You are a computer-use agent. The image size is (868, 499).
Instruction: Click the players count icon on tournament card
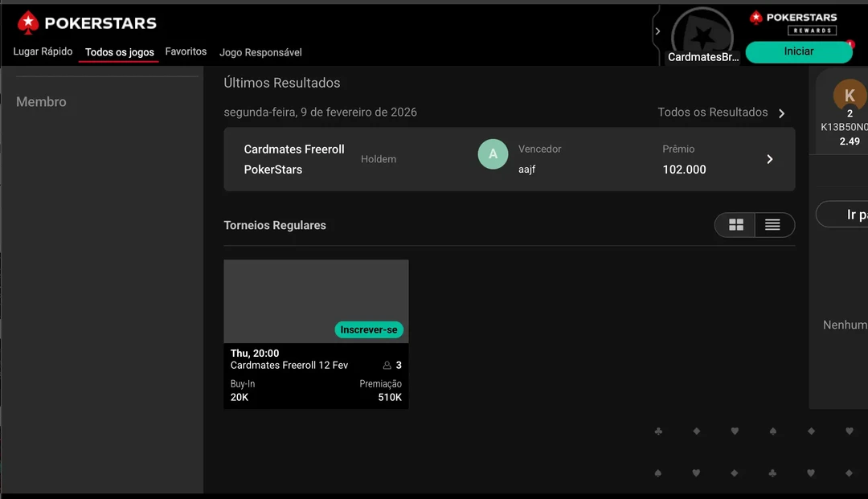[387, 366]
